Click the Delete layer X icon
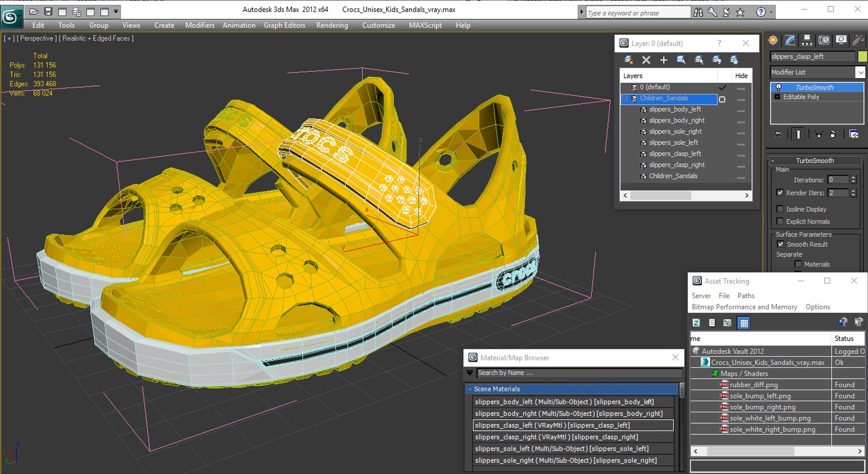Viewport: 868px width, 474px height. coord(646,60)
